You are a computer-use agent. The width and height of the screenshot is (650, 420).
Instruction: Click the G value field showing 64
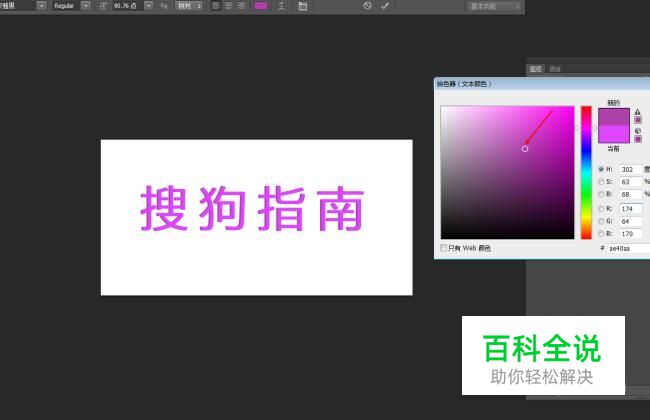pos(630,221)
